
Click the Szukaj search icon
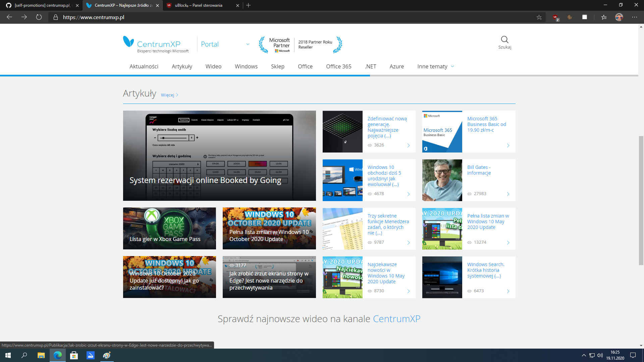point(505,43)
